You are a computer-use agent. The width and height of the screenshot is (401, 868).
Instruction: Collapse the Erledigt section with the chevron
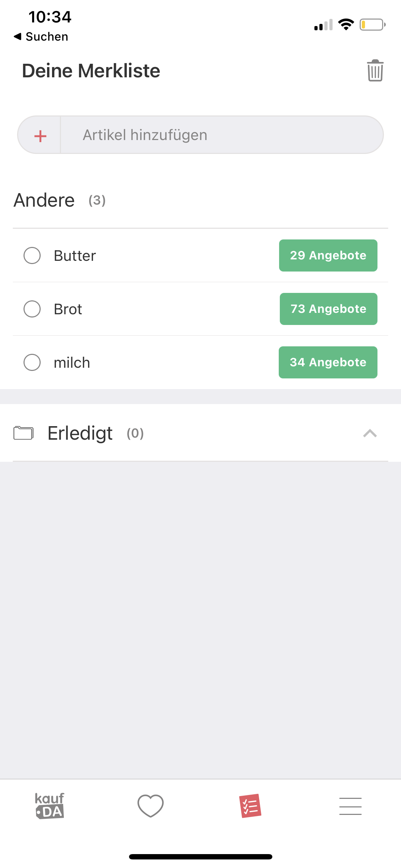click(370, 433)
